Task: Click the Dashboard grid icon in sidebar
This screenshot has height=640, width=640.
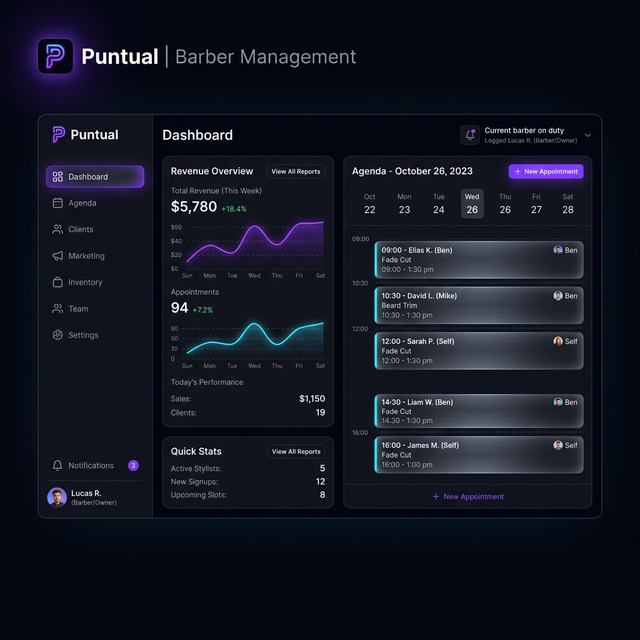Action: (58, 177)
